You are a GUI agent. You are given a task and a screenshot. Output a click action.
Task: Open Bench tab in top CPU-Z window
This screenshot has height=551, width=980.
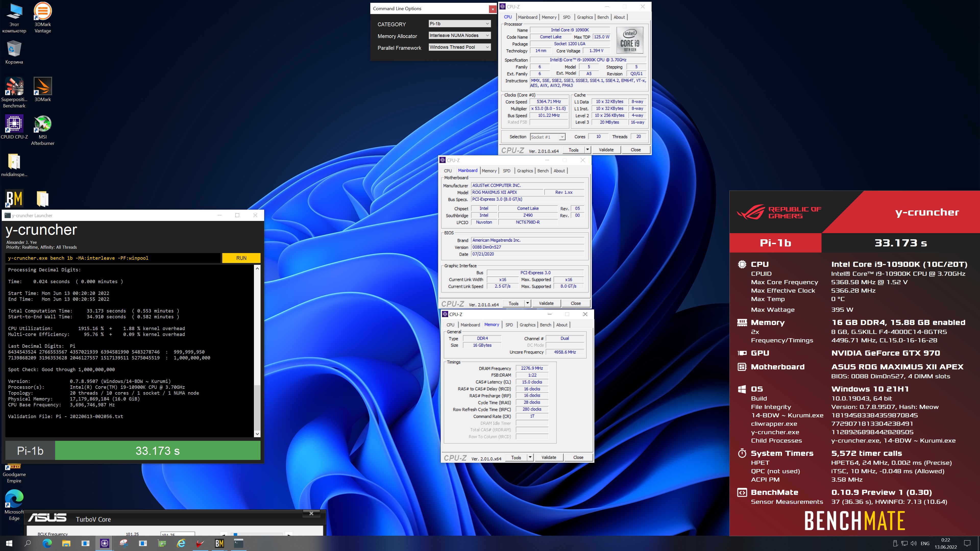coord(603,17)
